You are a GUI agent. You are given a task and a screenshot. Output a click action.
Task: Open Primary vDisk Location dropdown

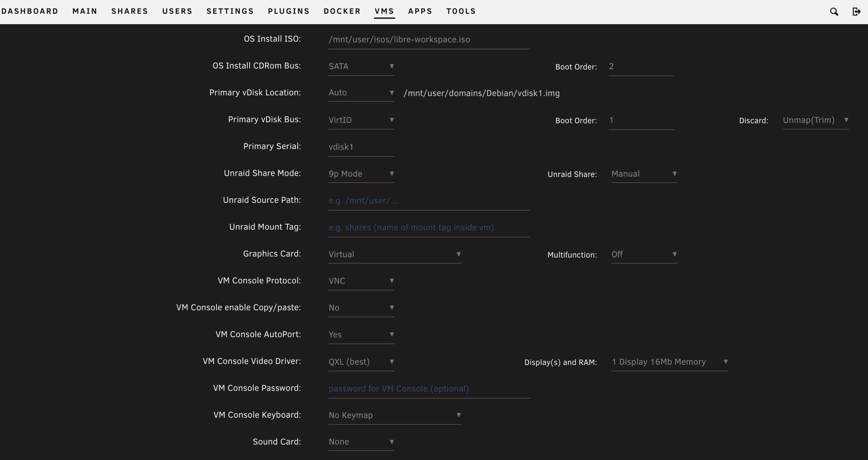(x=361, y=93)
